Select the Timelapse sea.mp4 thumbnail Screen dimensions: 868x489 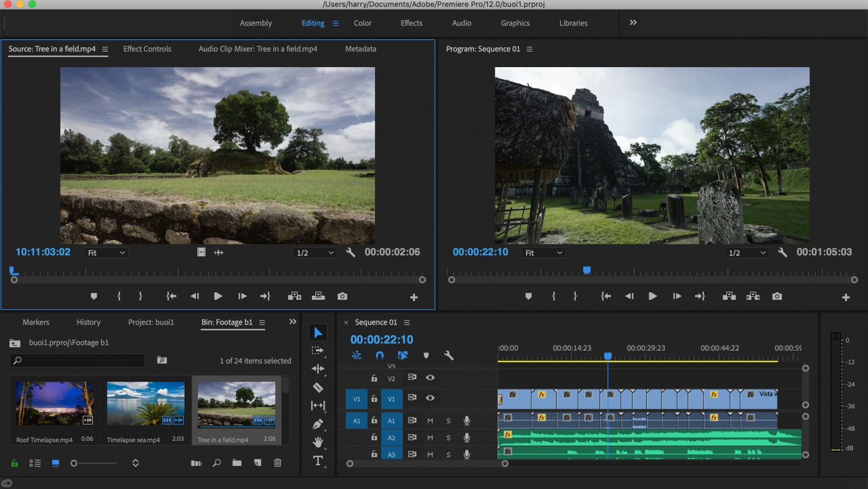146,403
